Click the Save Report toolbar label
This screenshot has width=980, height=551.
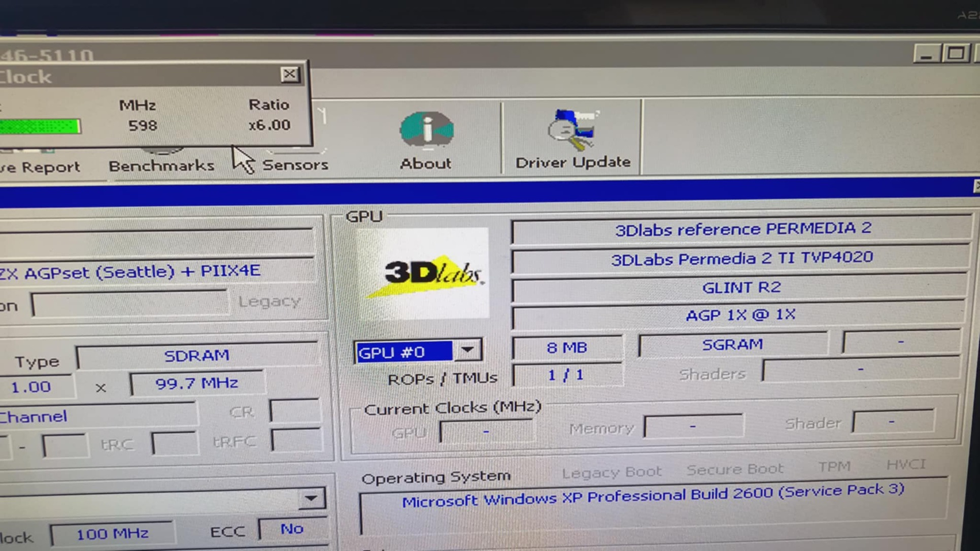[x=40, y=167]
